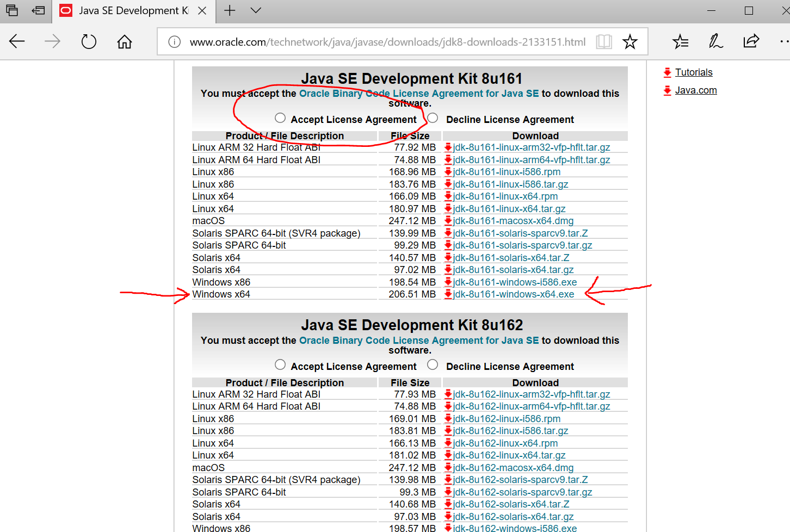
Task: Download jdk-8u161-solaris-x64.tar.Z
Action: point(511,258)
